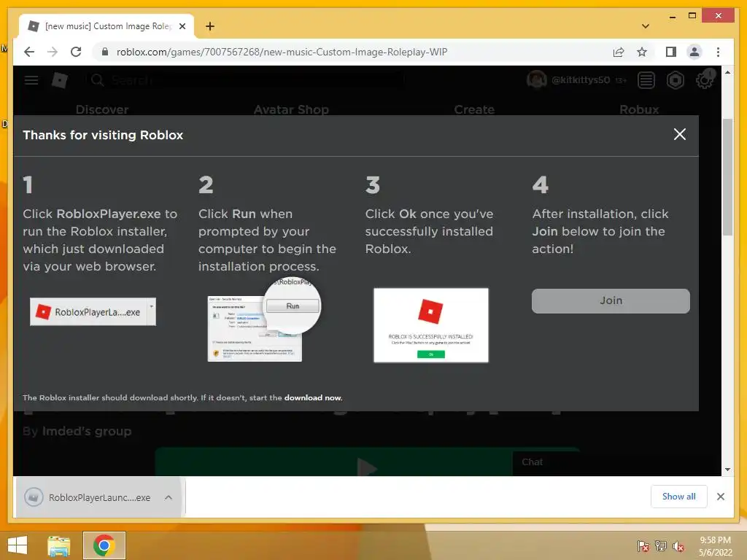
Task: Open Action Center flag tray icon
Action: click(x=643, y=545)
